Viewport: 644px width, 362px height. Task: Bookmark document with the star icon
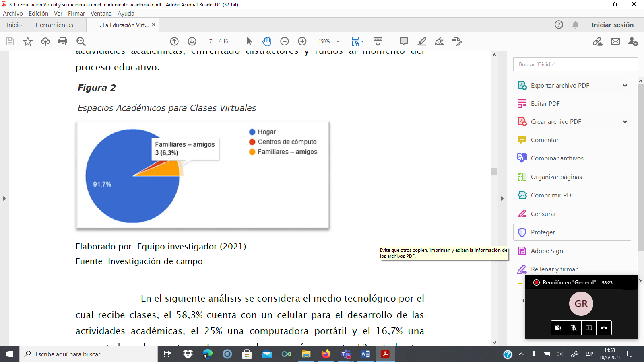point(28,41)
